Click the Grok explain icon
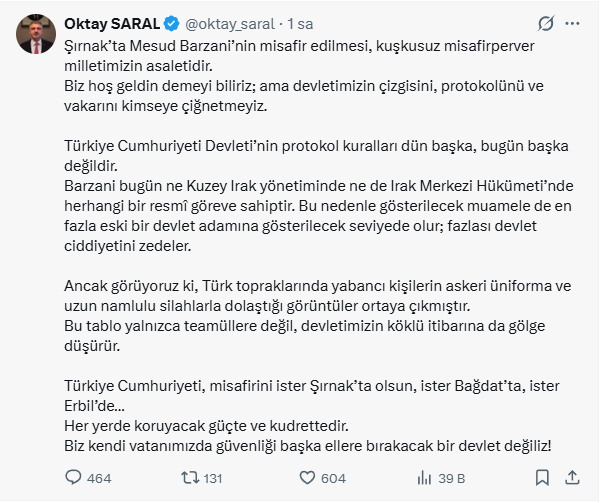Screen dimensions: 601x503 point(547,22)
